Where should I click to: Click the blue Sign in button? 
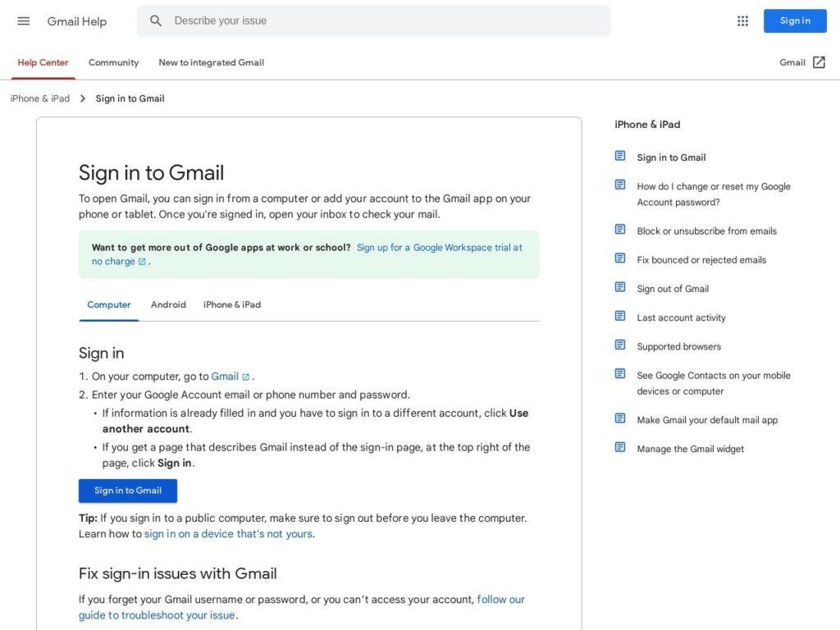794,21
